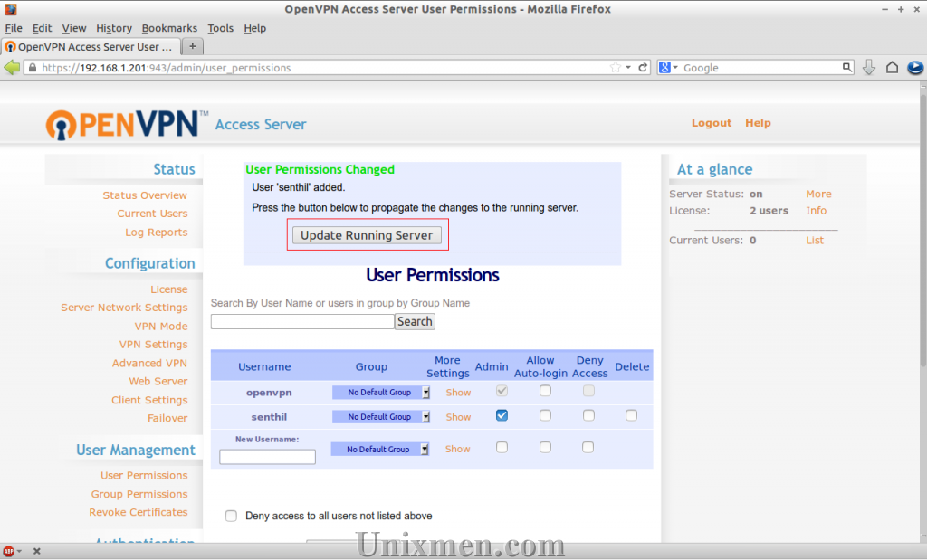The width and height of the screenshot is (927, 560).
Task: Open the Failover link
Action: point(167,418)
